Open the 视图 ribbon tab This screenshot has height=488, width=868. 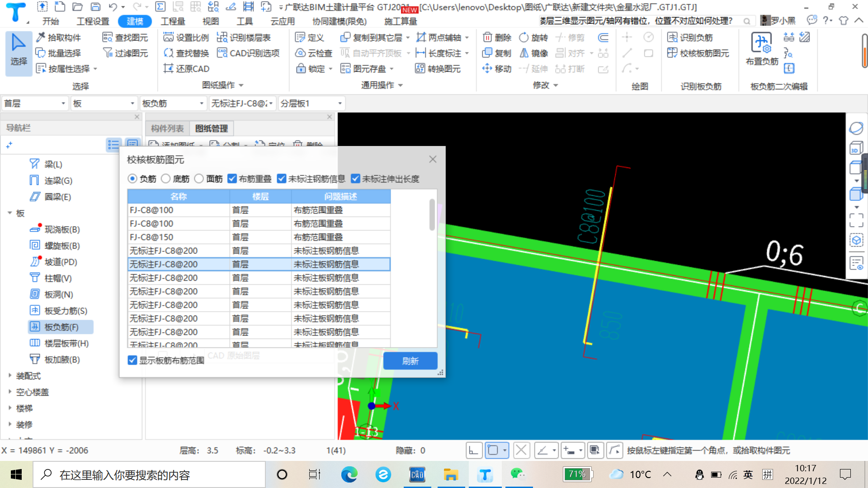[x=211, y=21]
